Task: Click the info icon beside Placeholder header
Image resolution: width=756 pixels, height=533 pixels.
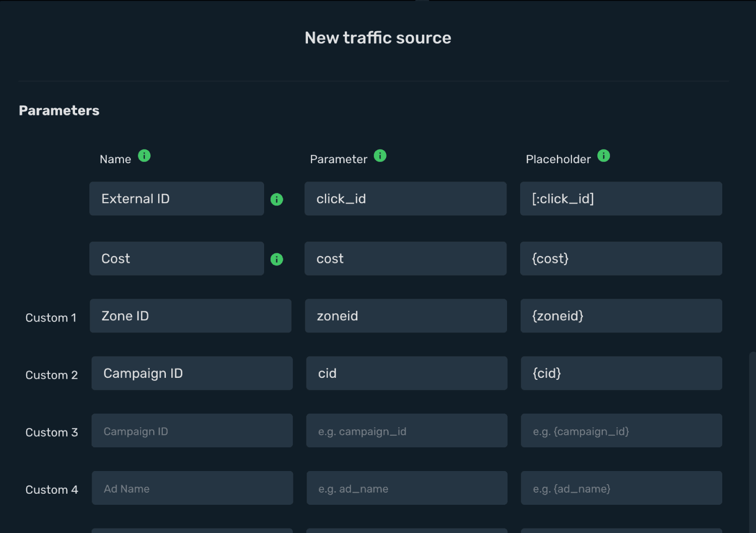Action: (603, 156)
